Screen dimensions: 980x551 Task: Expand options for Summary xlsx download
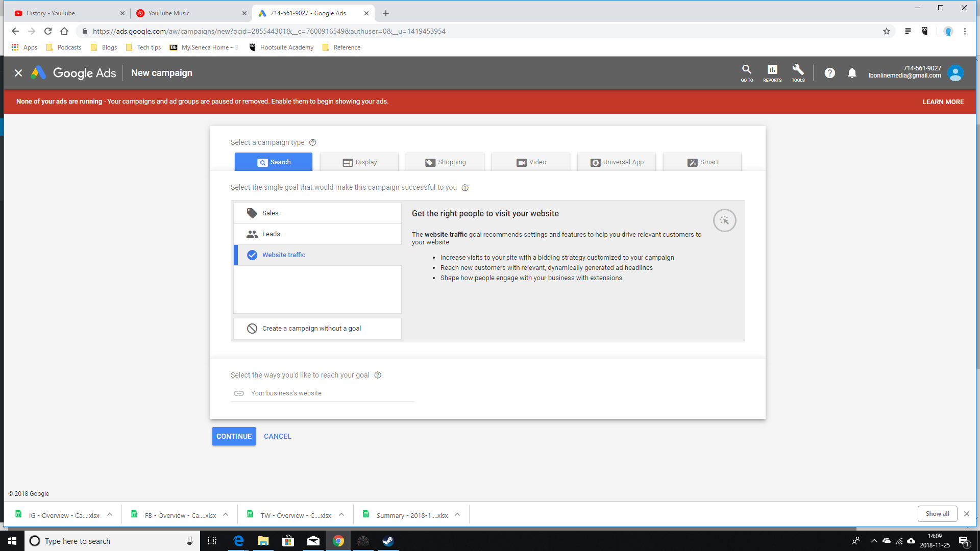pyautogui.click(x=457, y=515)
